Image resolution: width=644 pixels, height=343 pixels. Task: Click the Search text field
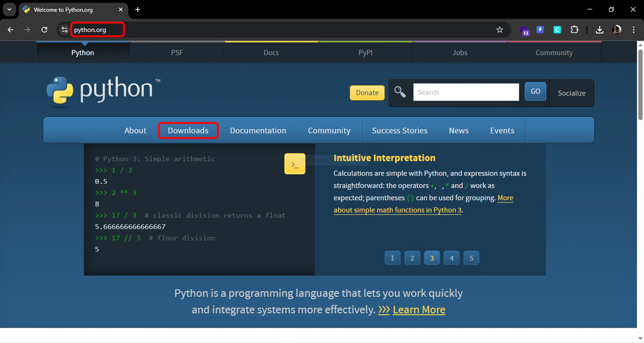tap(466, 92)
